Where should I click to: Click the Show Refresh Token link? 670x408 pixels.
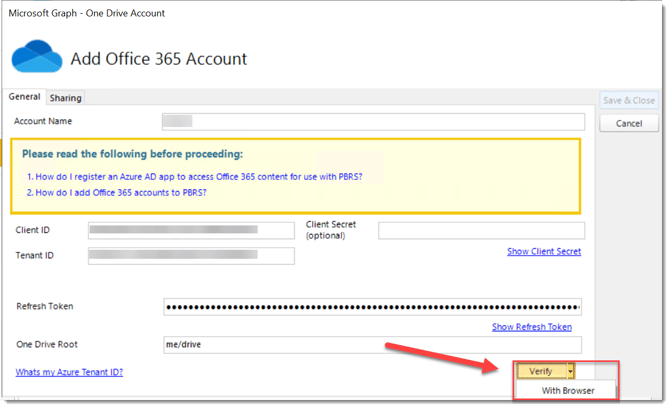pos(531,327)
